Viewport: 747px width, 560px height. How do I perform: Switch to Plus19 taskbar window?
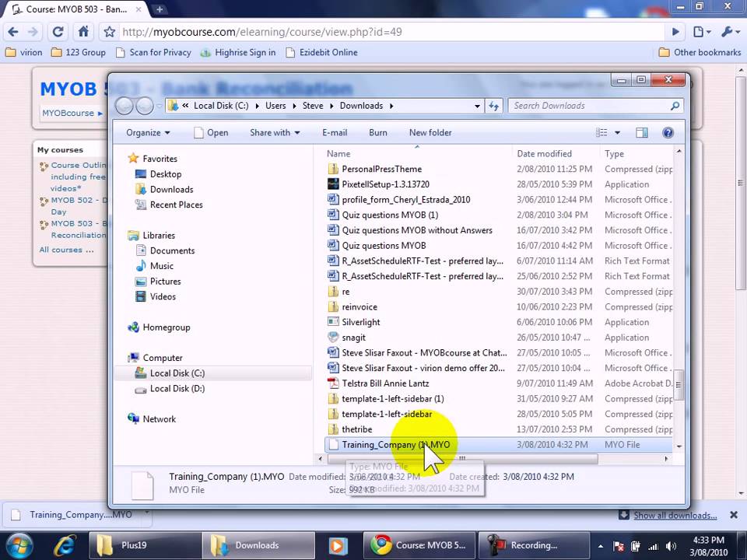pos(145,545)
